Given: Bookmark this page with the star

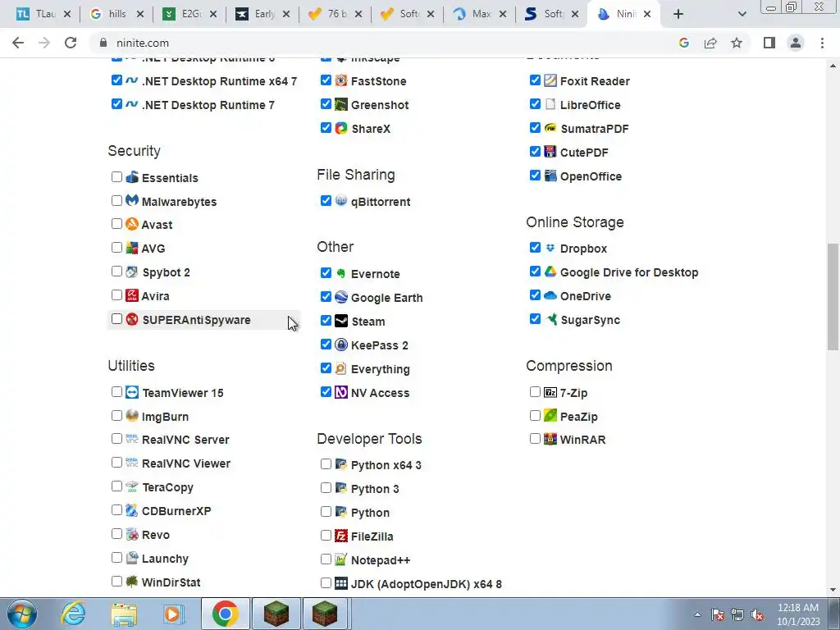Looking at the screenshot, I should click(737, 43).
